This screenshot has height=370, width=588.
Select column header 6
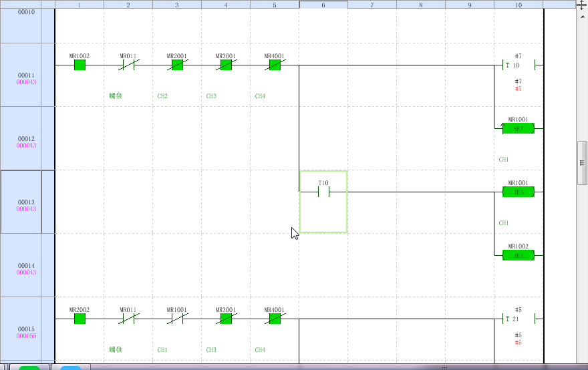coord(323,5)
